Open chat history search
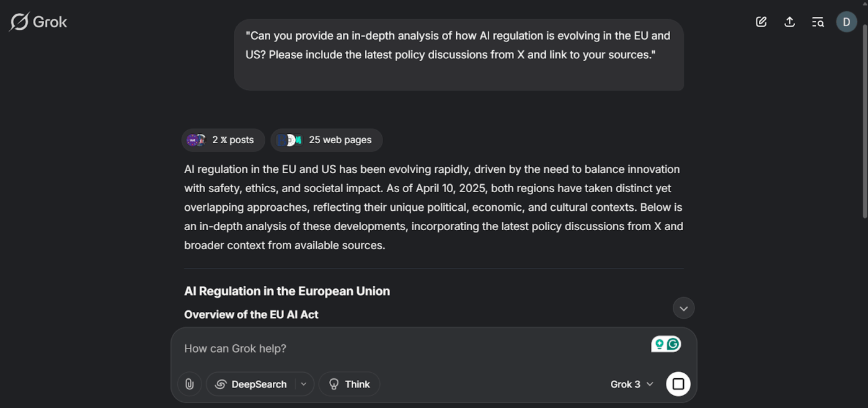This screenshot has width=868, height=408. tap(818, 22)
